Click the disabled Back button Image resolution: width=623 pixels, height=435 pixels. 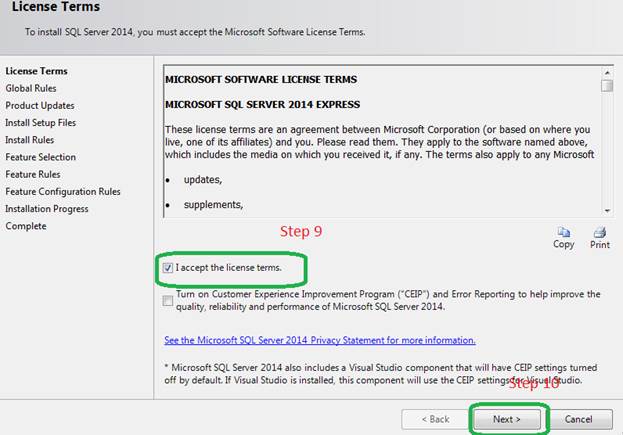click(435, 419)
